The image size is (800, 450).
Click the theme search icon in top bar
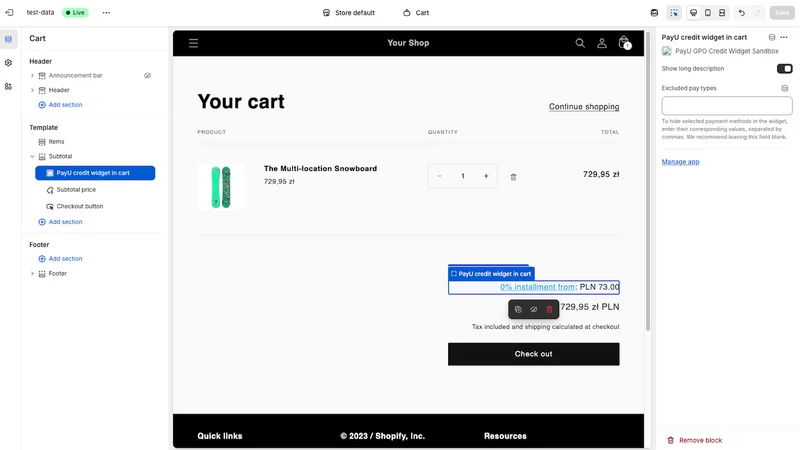pos(654,13)
